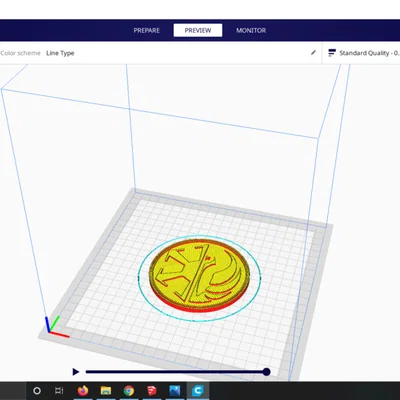
Task: Open Firefox from the taskbar
Action: pyautogui.click(x=83, y=390)
